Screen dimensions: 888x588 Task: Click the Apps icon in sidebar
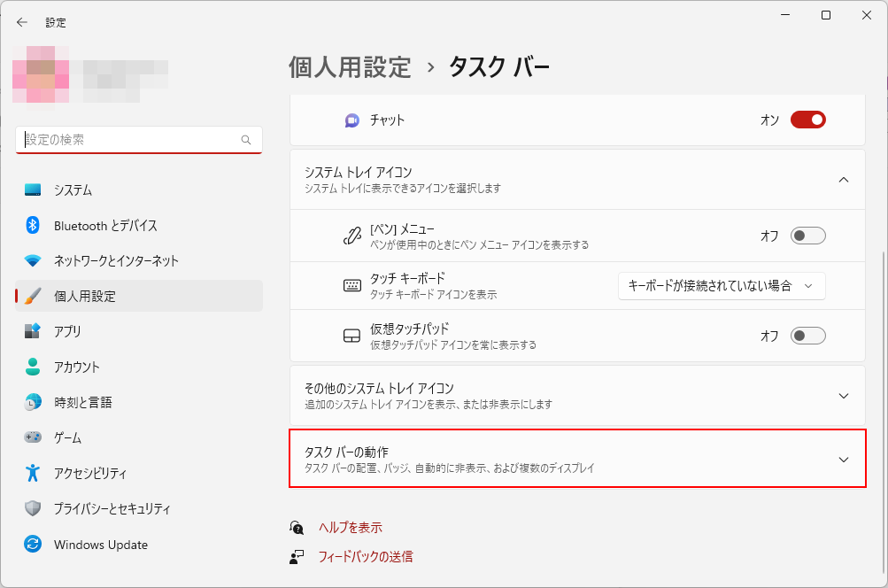click(x=33, y=331)
